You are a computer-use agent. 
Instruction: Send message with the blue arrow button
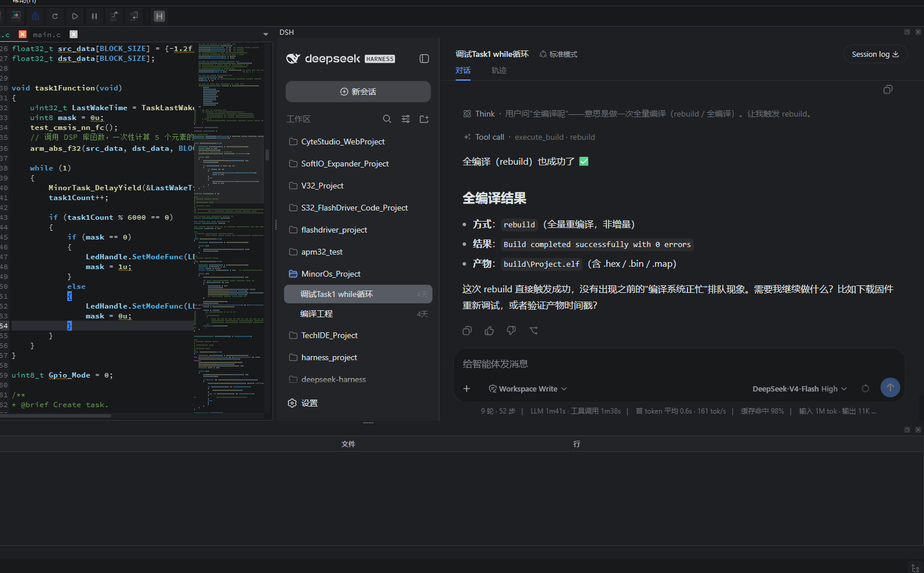(x=890, y=387)
